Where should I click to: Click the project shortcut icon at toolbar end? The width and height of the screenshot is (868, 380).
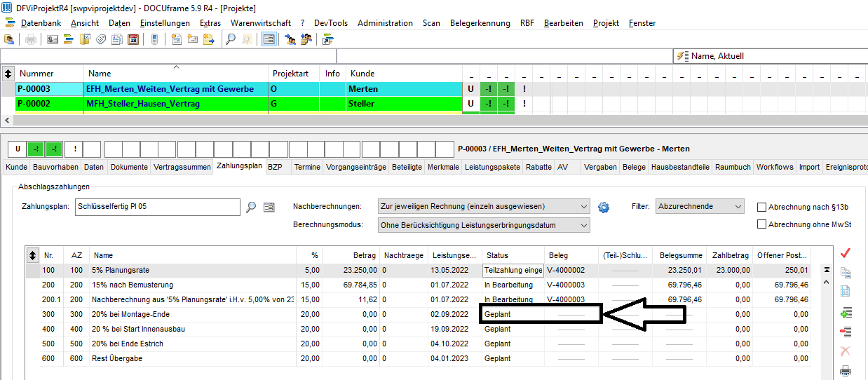328,39
